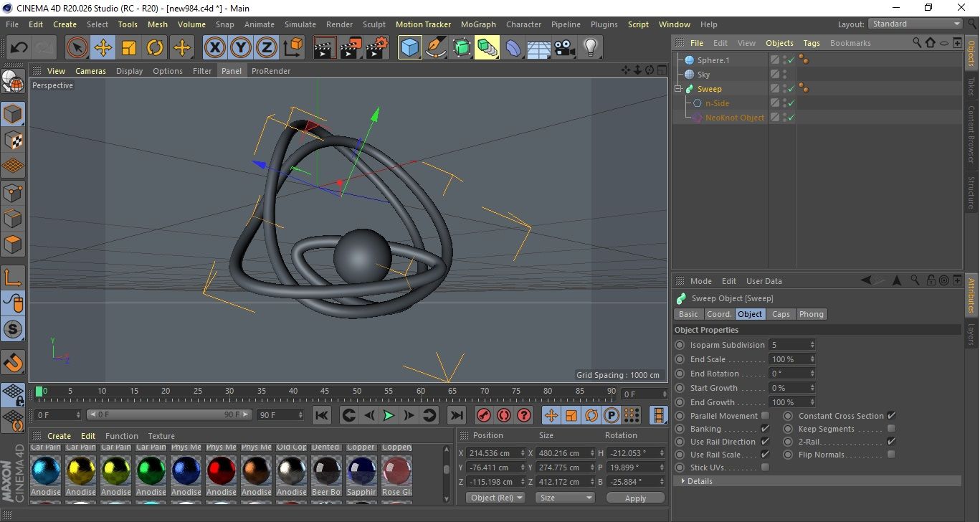Play the animation forward
This screenshot has width=980, height=522.
(x=389, y=415)
